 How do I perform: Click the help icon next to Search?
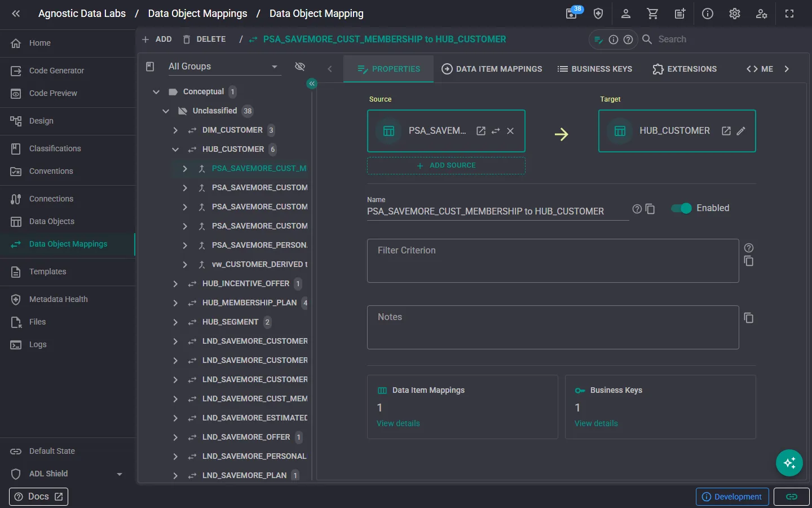tap(628, 40)
